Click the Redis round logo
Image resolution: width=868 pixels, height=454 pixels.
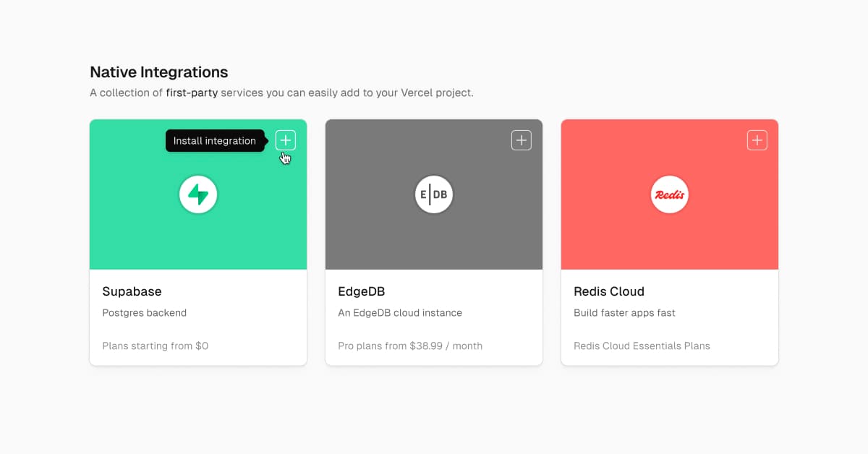coord(670,194)
